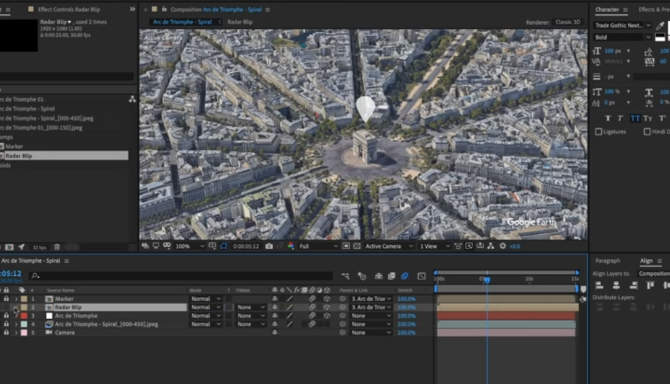This screenshot has width=670, height=384.
Task: Toggle shy switch on Marker layer
Action: pyautogui.click(x=275, y=299)
